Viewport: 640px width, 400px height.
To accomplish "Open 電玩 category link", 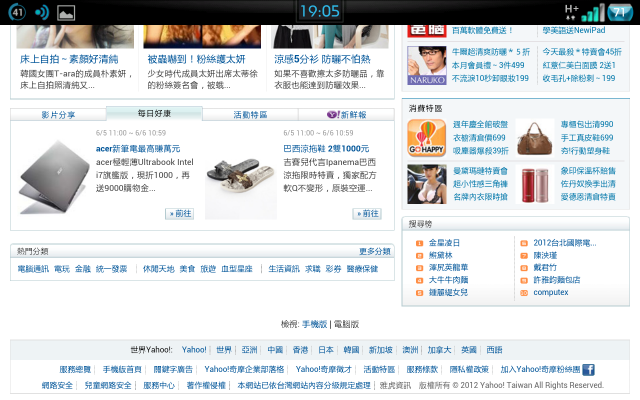I will click(62, 269).
